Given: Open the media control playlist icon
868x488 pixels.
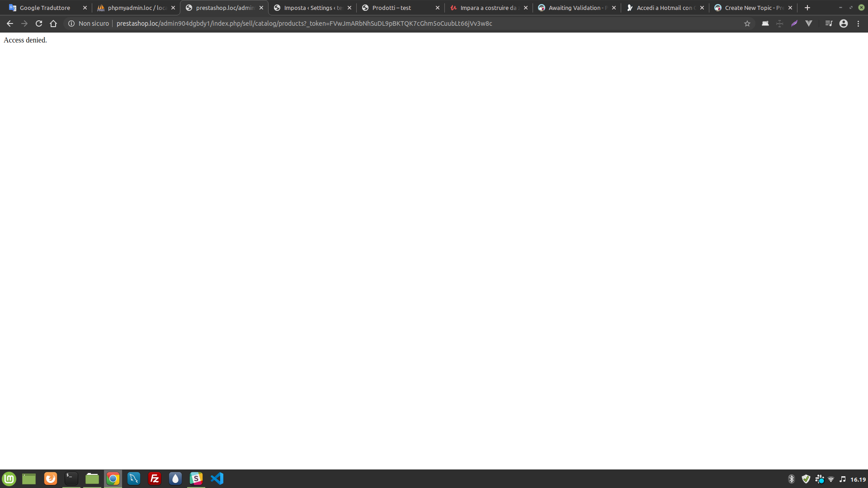Looking at the screenshot, I should pyautogui.click(x=829, y=23).
